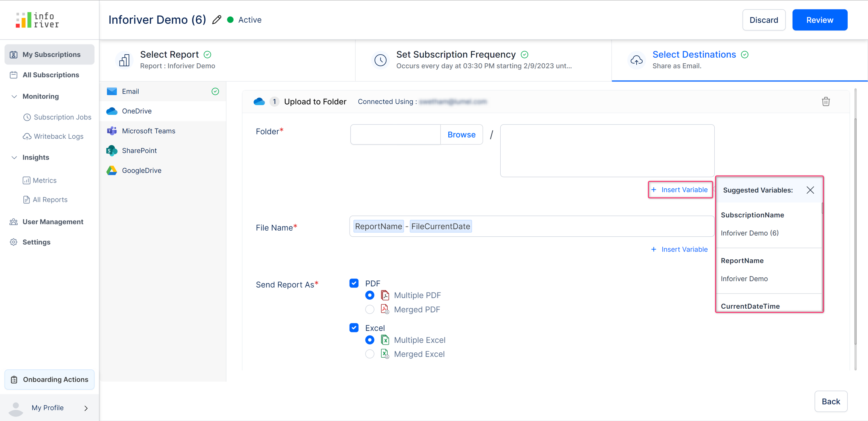Image resolution: width=868 pixels, height=421 pixels.
Task: Uncheck the PDF checkbox
Action: 354,283
